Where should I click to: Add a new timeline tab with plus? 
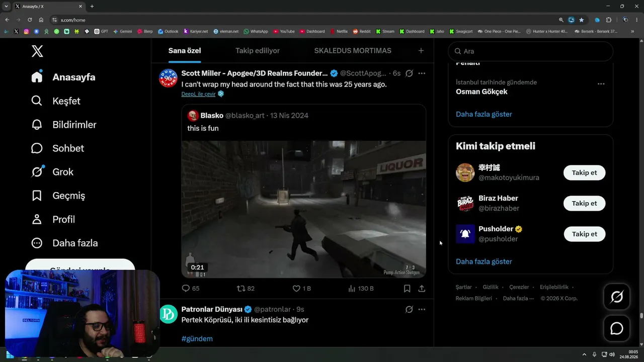pyautogui.click(x=421, y=51)
